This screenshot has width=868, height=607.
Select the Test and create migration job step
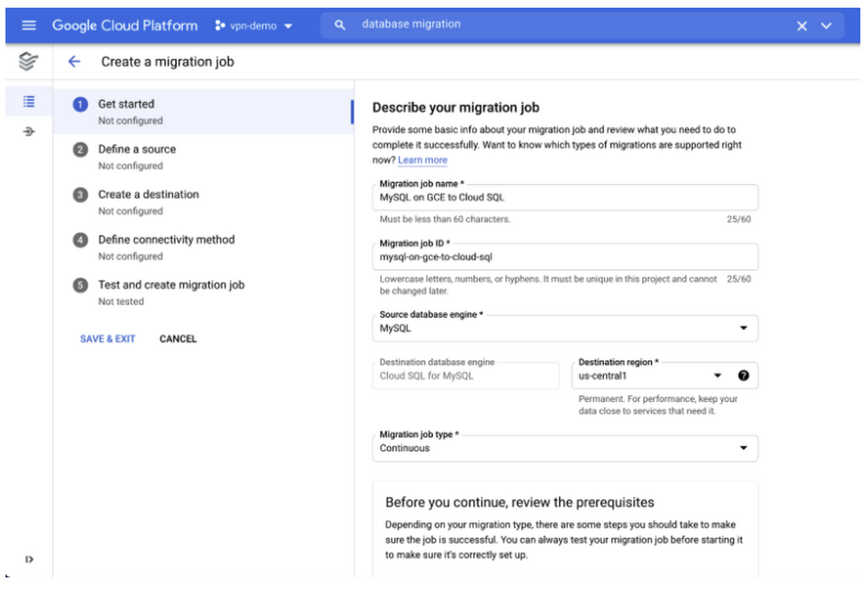tap(202, 293)
